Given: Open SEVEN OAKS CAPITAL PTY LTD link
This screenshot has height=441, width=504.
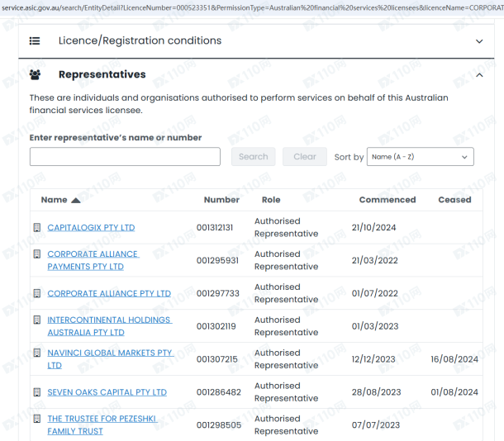Looking at the screenshot, I should 107,392.
